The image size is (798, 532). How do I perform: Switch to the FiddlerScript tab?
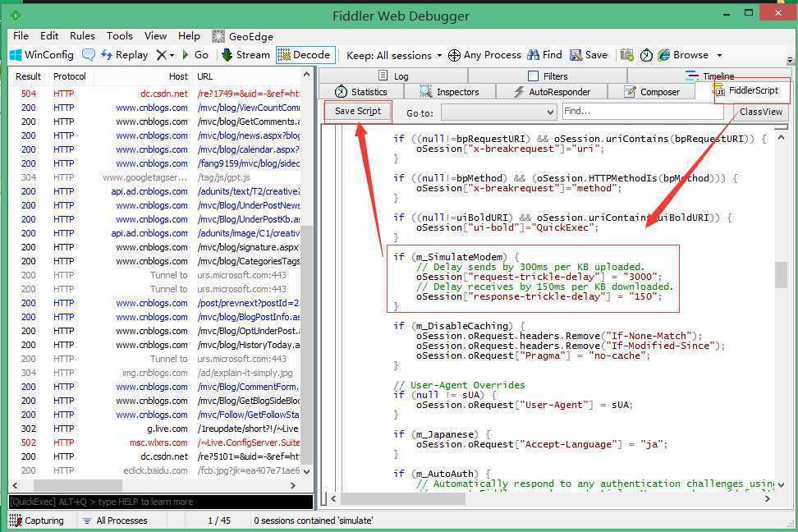(747, 90)
